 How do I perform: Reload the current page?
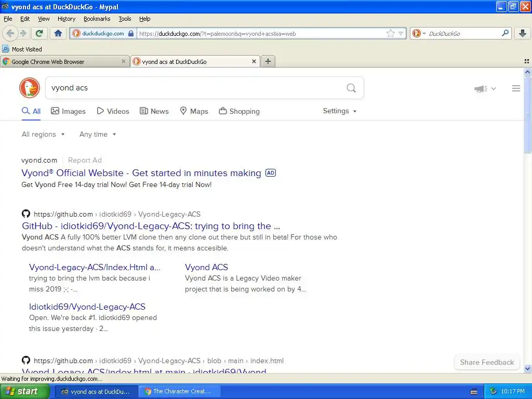(39, 33)
